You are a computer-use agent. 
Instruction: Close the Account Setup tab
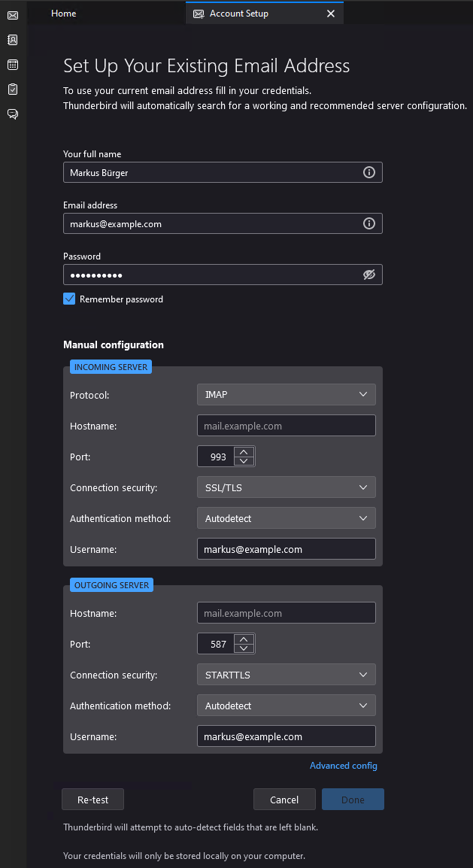point(330,14)
